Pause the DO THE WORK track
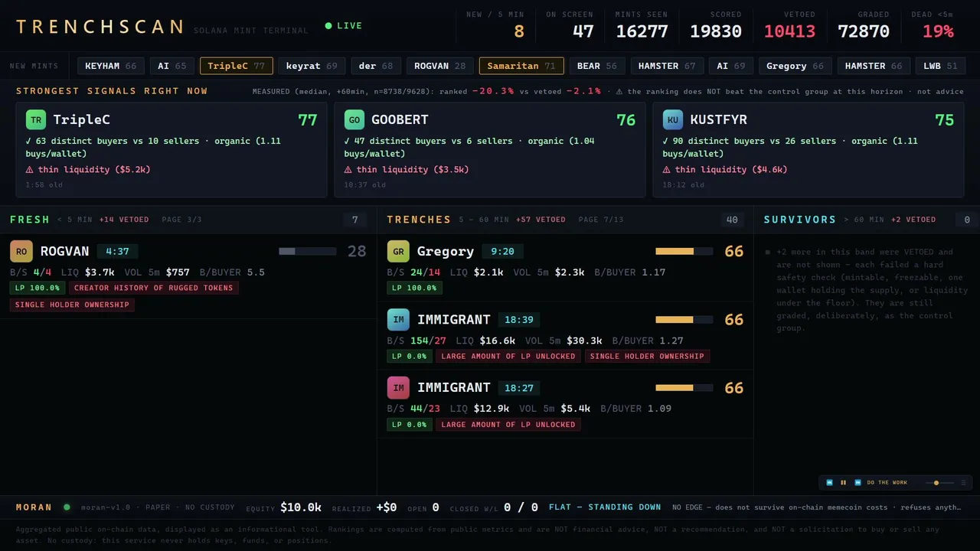Image resolution: width=980 pixels, height=551 pixels. [x=844, y=483]
